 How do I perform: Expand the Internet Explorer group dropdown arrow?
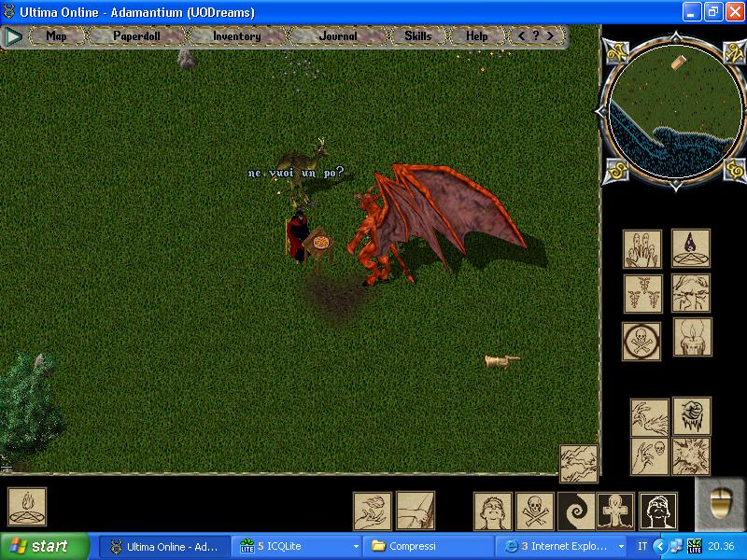(621, 547)
